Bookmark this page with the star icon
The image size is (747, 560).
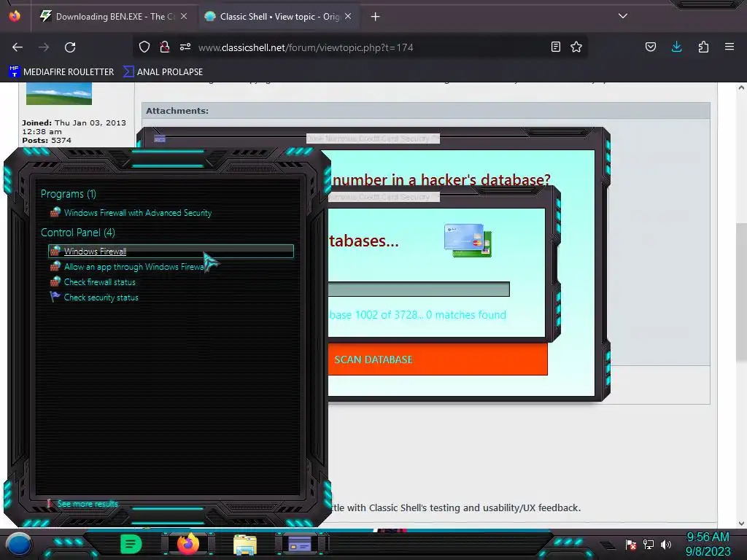576,47
